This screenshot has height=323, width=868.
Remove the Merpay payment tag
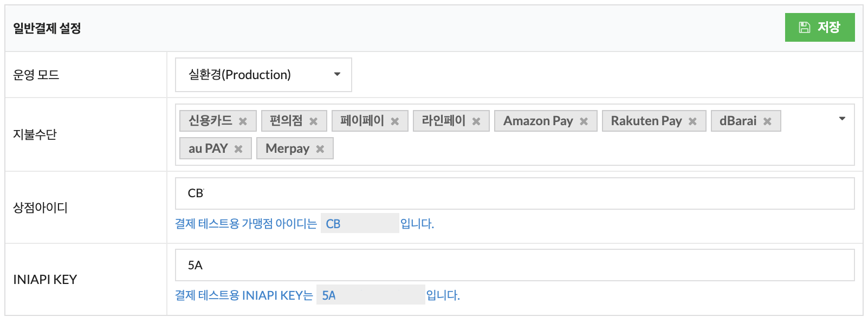tap(320, 149)
